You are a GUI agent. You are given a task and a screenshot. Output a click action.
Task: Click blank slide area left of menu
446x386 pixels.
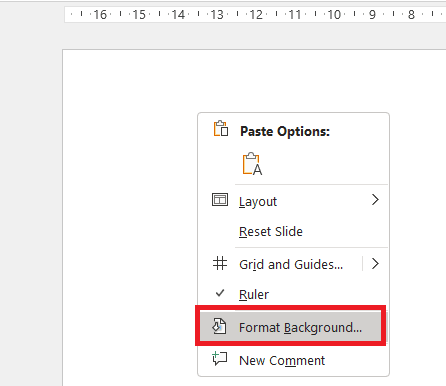point(130,217)
